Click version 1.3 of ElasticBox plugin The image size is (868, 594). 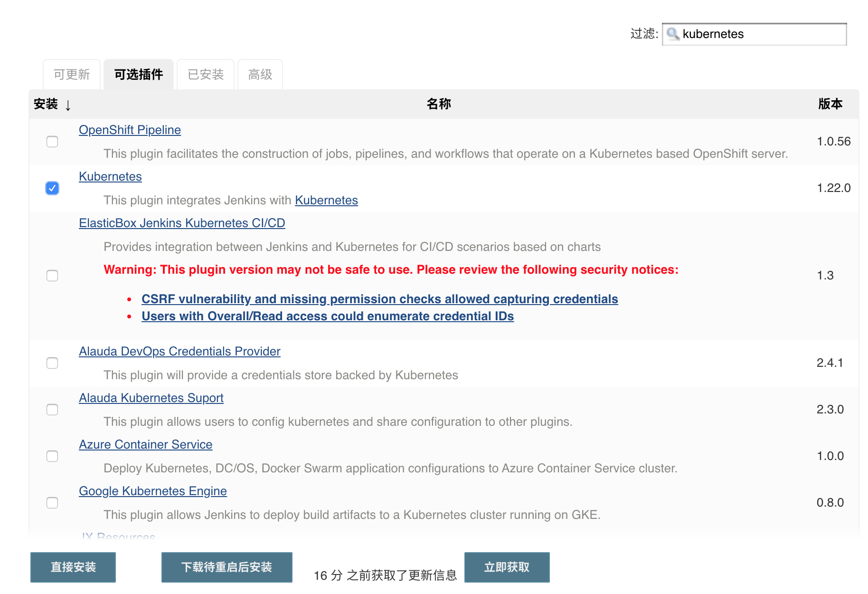(825, 276)
